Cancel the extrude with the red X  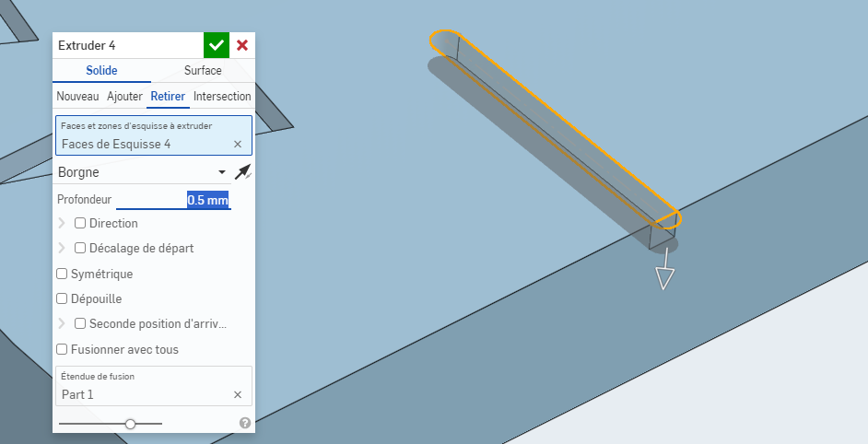(x=242, y=45)
